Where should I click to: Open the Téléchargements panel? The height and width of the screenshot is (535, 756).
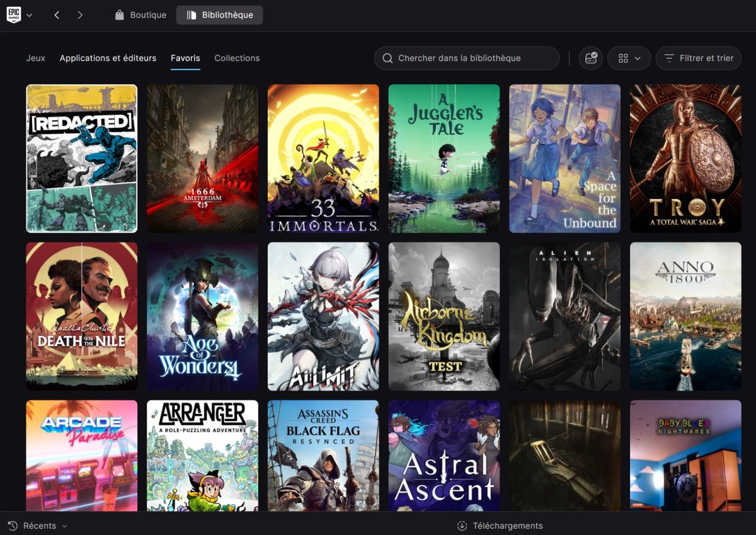pyautogui.click(x=500, y=526)
